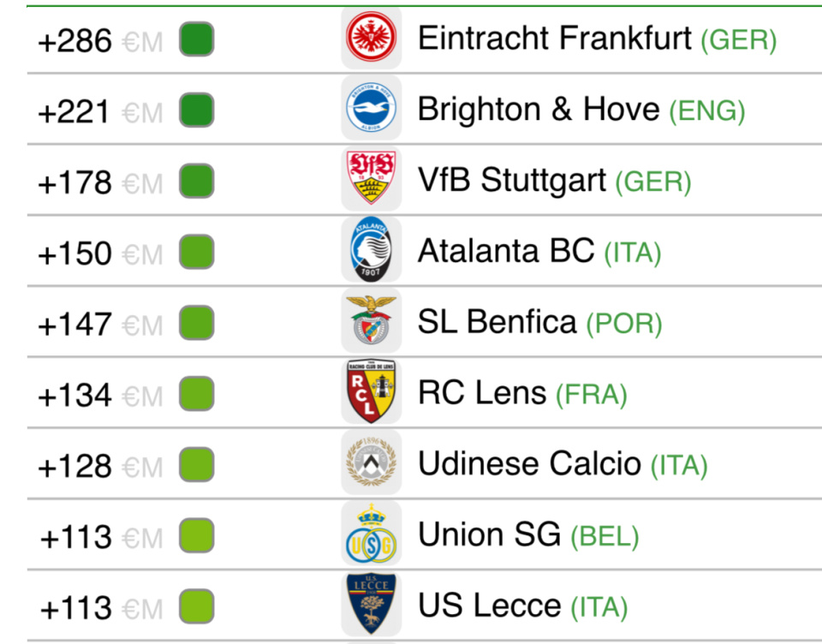822x644 pixels.
Task: Click the US Lecce club name
Action: (x=489, y=606)
